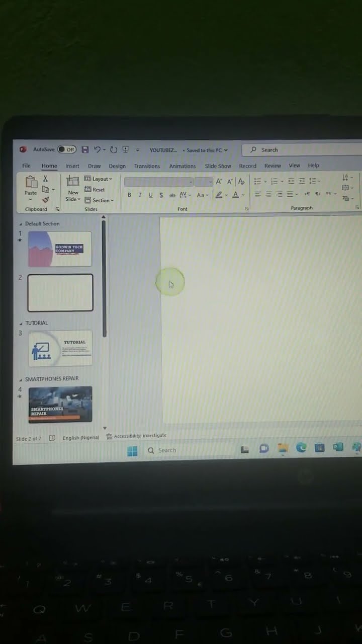Cut selection with the scissors icon
Image resolution: width=362 pixels, height=644 pixels.
[x=45, y=179]
